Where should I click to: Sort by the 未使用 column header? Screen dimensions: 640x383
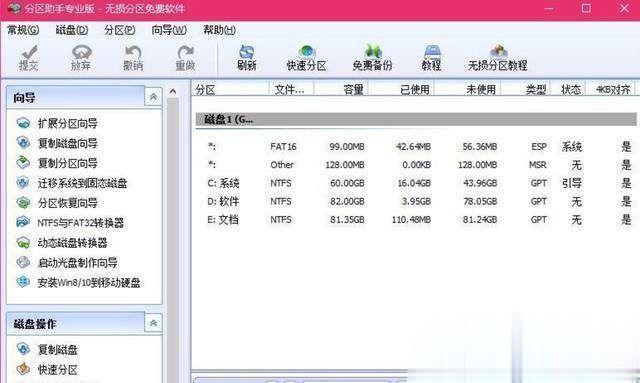point(468,89)
